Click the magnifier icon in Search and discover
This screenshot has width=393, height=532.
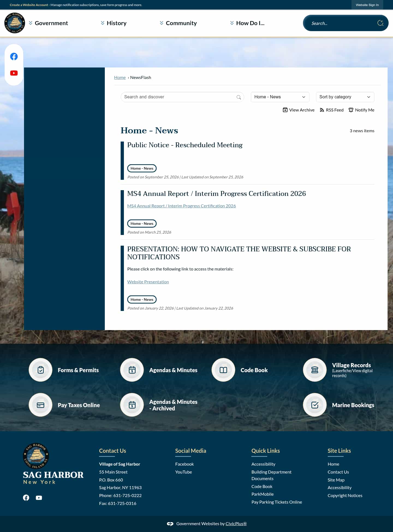coord(239,97)
